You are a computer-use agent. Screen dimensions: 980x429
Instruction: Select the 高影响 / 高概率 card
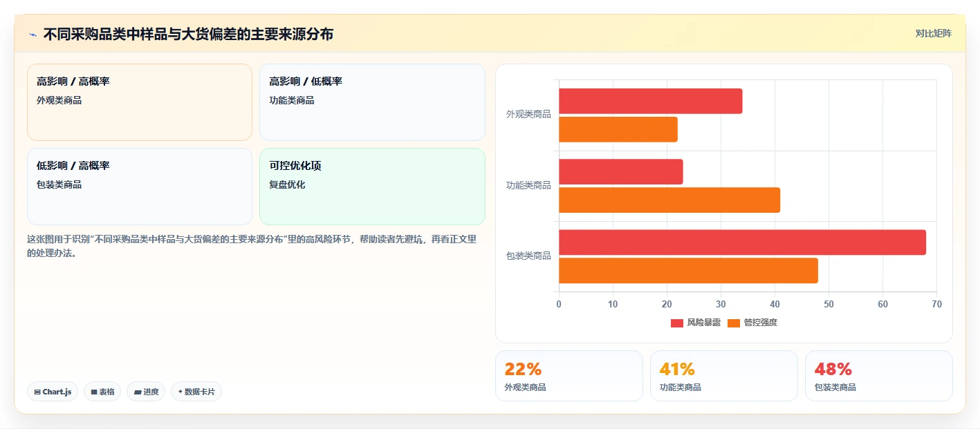point(140,102)
